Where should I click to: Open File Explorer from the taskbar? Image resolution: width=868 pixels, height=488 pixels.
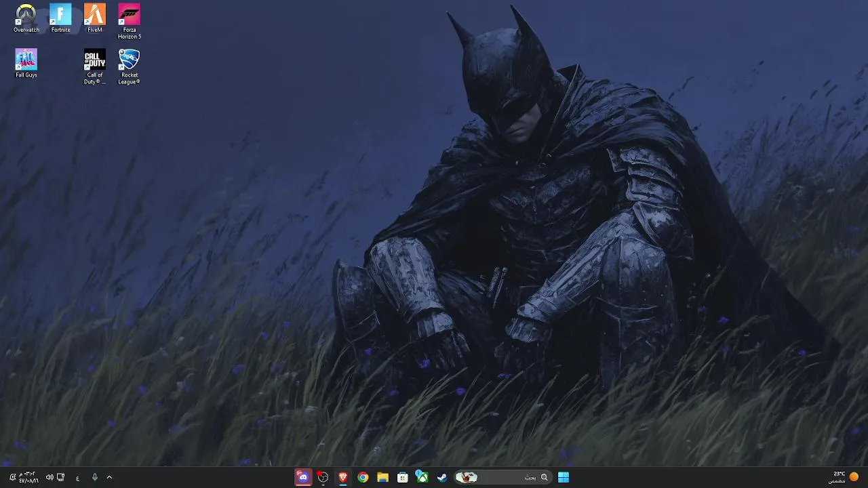click(382, 477)
